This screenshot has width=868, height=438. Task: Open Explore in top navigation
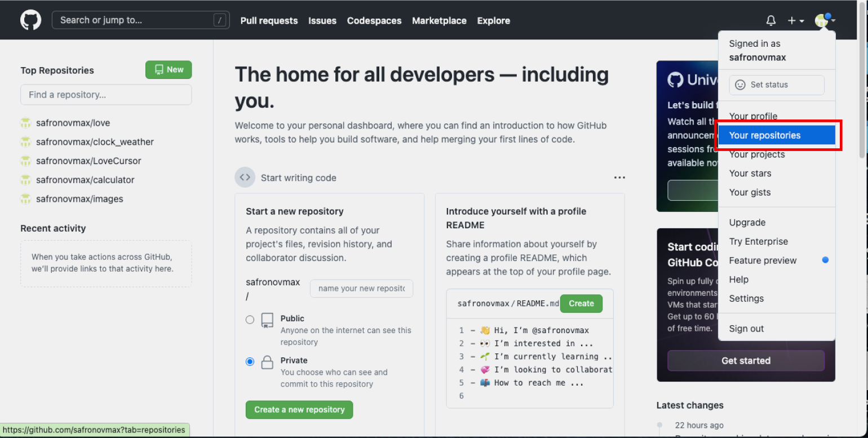(494, 21)
